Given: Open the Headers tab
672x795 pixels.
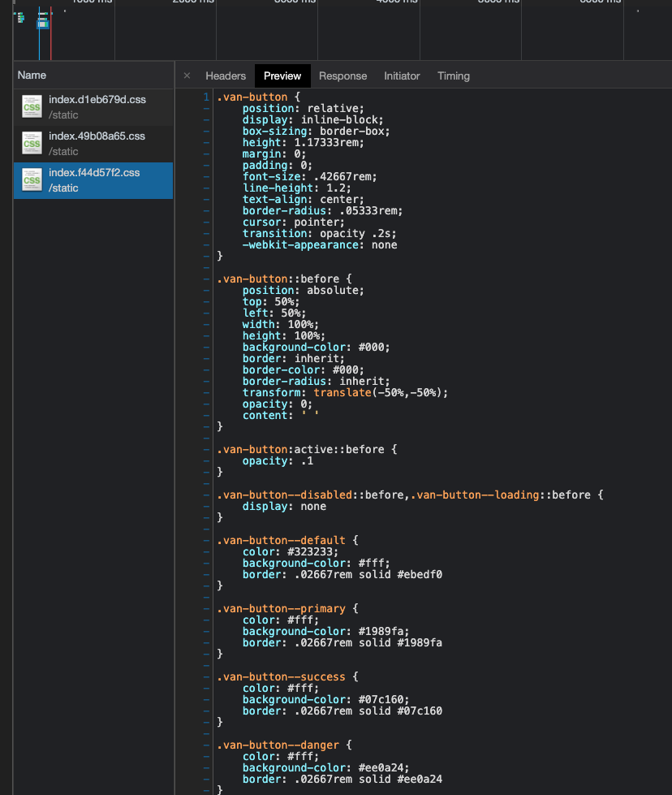Looking at the screenshot, I should (x=226, y=76).
